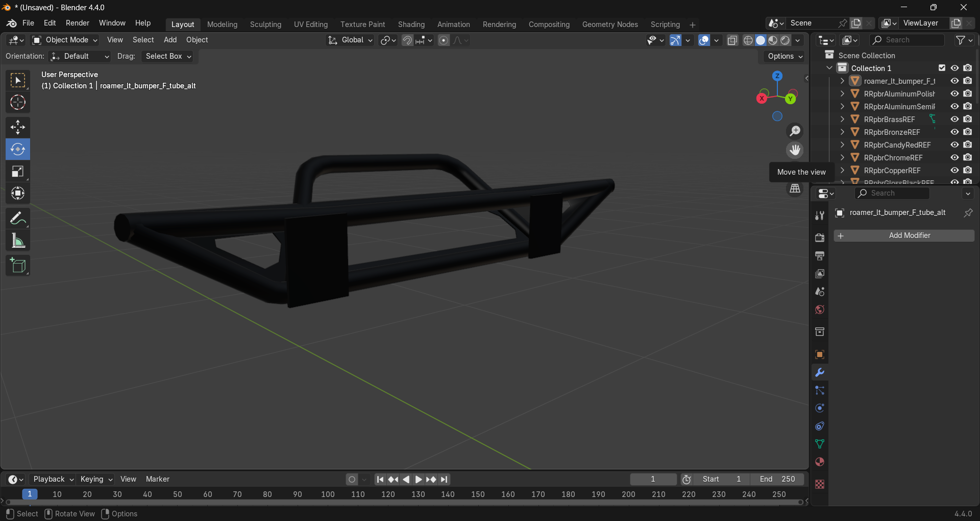Select the Annotate pencil tool

[x=18, y=219]
